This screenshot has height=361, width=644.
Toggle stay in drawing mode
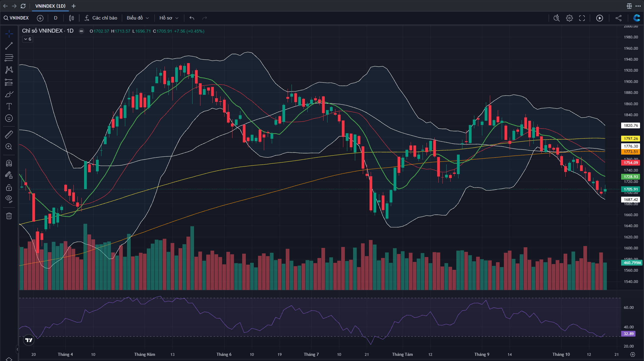(x=9, y=175)
